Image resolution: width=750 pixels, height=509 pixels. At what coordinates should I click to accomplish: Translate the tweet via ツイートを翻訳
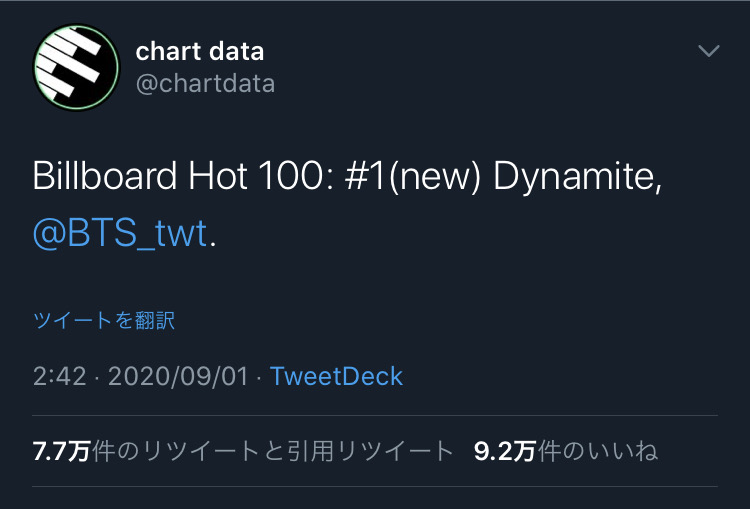104,320
